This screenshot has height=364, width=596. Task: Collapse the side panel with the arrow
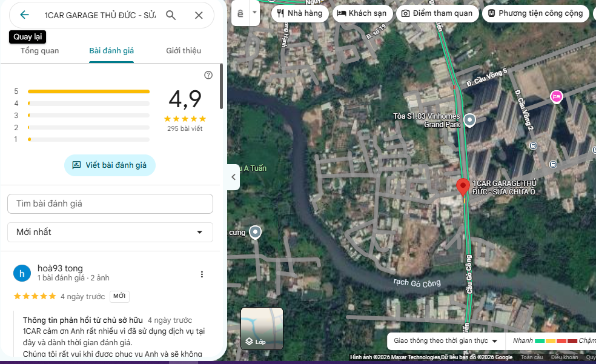click(233, 177)
